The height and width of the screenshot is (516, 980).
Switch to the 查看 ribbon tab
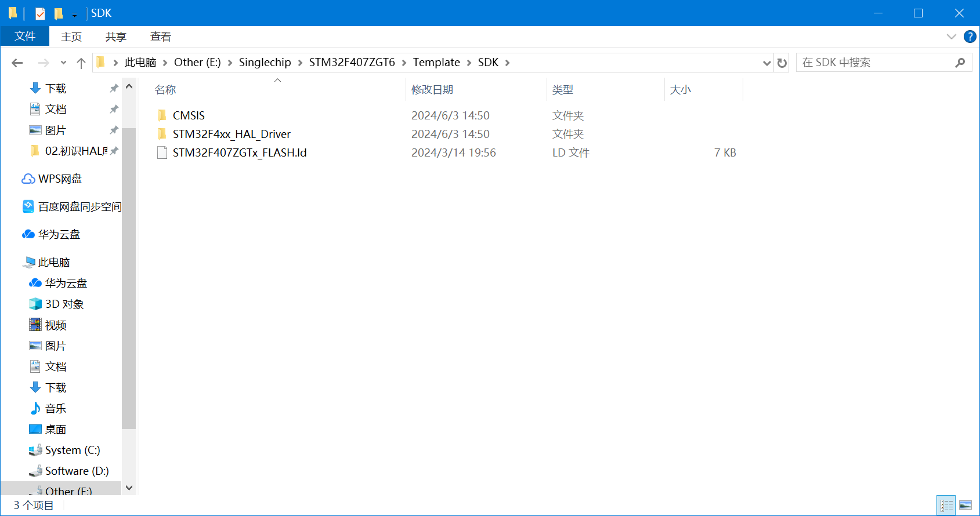pyautogui.click(x=161, y=37)
